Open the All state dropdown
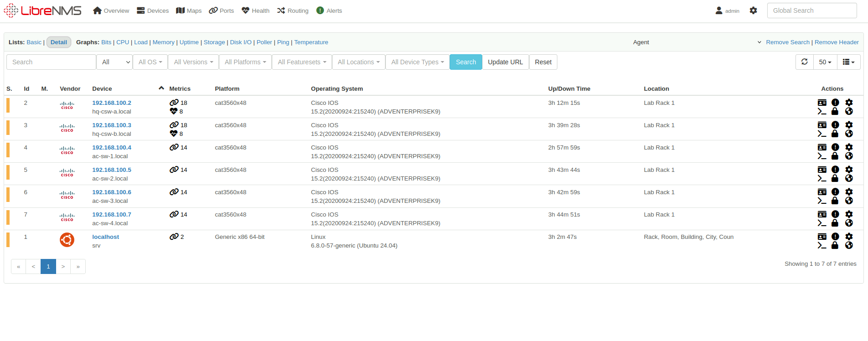The height and width of the screenshot is (341, 868). [114, 62]
